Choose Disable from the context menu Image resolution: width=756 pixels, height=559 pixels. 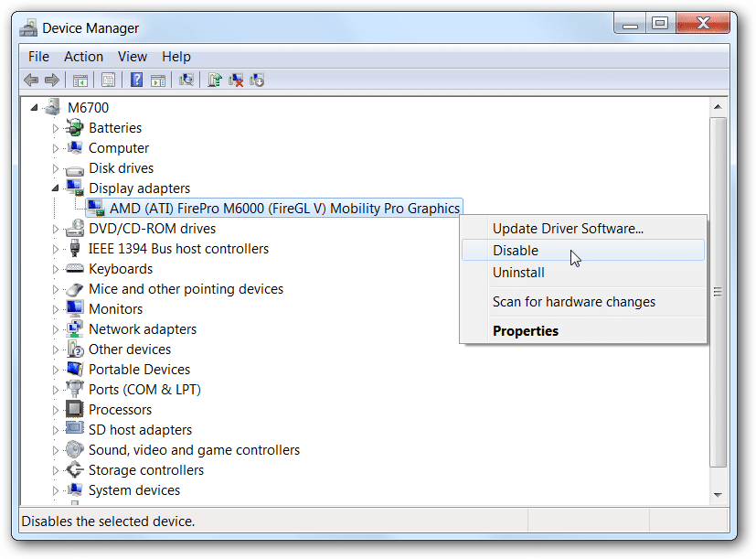click(516, 251)
